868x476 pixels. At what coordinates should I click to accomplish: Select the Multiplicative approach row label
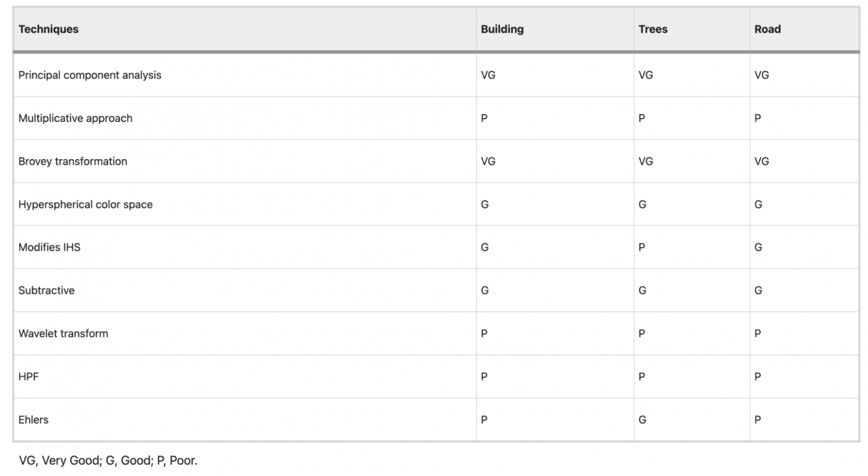coord(75,118)
